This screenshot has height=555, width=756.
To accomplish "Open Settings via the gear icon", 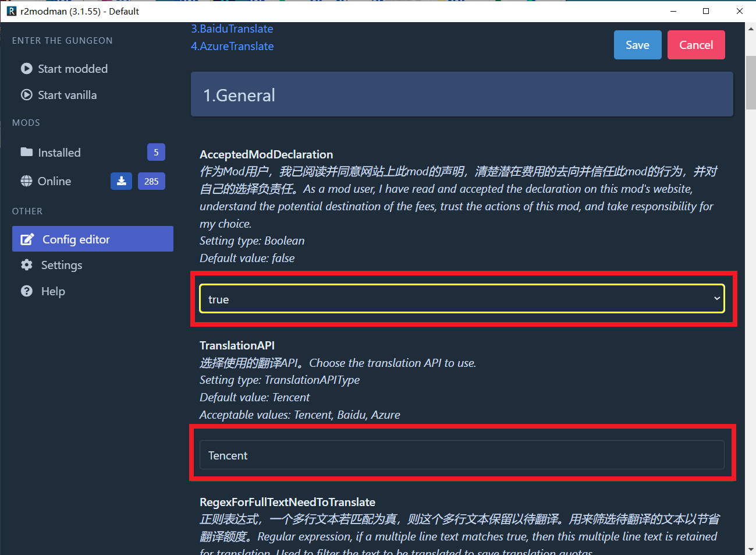I will pyautogui.click(x=27, y=265).
